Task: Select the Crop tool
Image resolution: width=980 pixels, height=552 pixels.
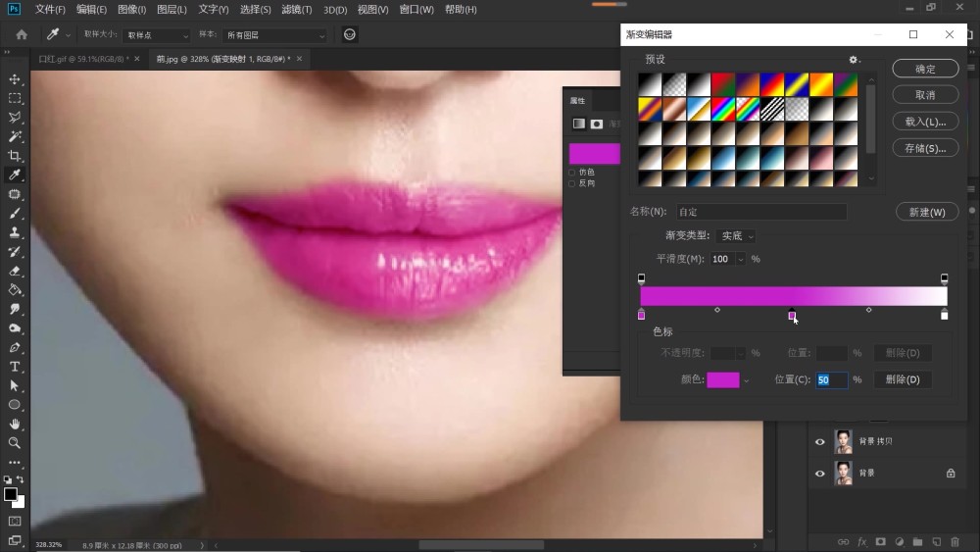Action: 15,156
